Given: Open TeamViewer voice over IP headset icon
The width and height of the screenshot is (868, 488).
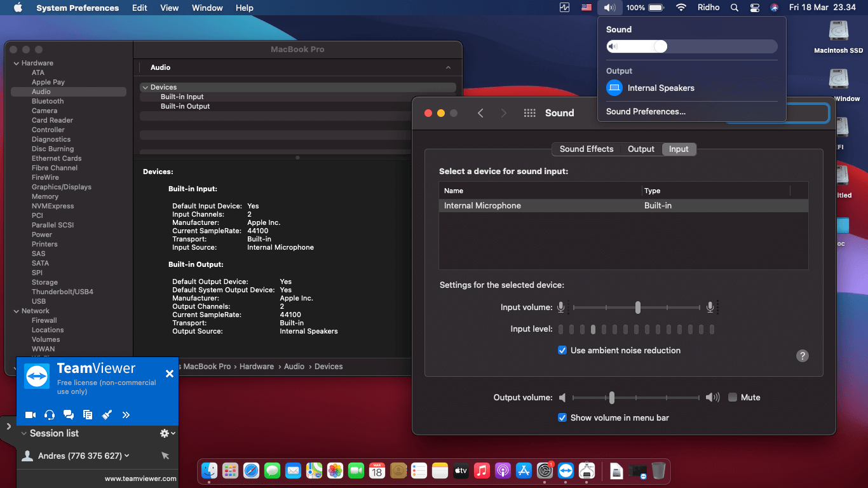Looking at the screenshot, I should [49, 415].
